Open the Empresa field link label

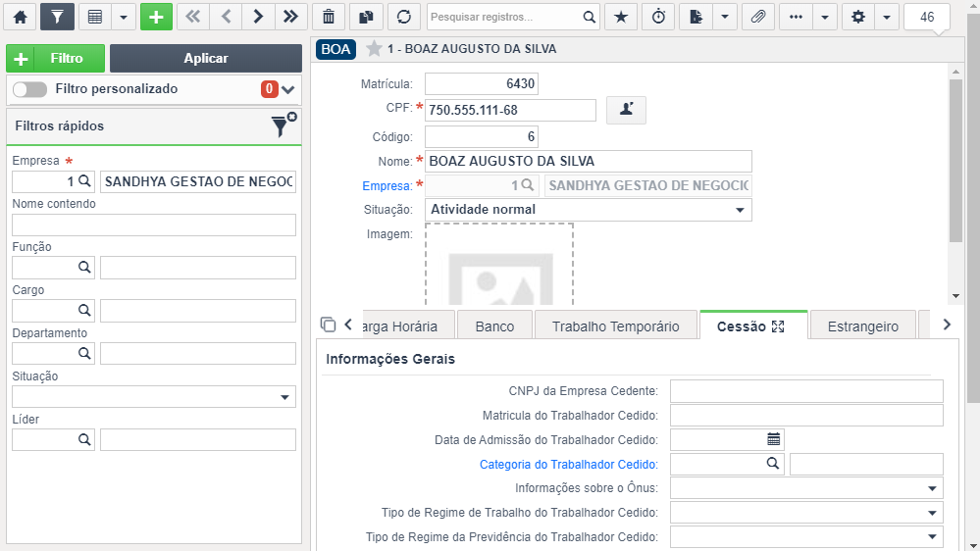(387, 186)
